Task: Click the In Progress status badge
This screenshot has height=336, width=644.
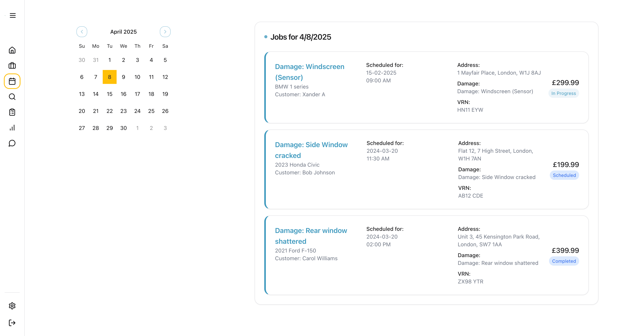Action: click(563, 93)
